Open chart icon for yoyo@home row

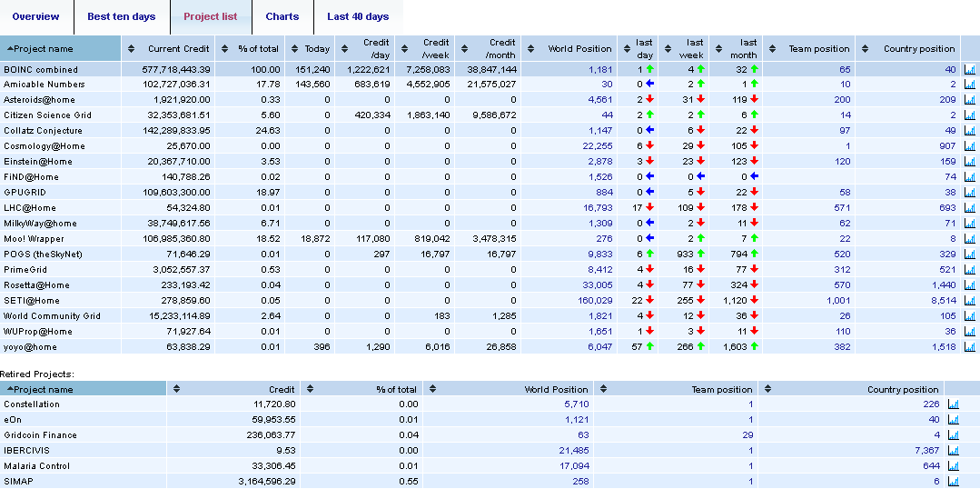click(969, 346)
